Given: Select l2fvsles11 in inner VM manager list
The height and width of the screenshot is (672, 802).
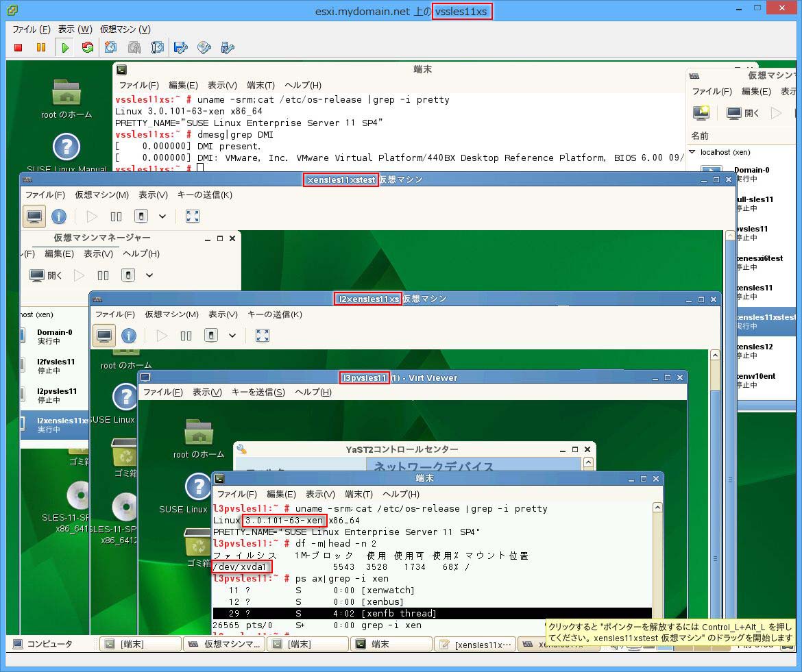Looking at the screenshot, I should tap(54, 366).
